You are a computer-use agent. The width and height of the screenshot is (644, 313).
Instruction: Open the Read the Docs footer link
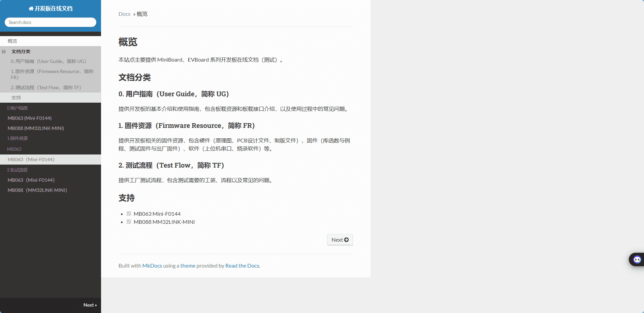pyautogui.click(x=242, y=266)
